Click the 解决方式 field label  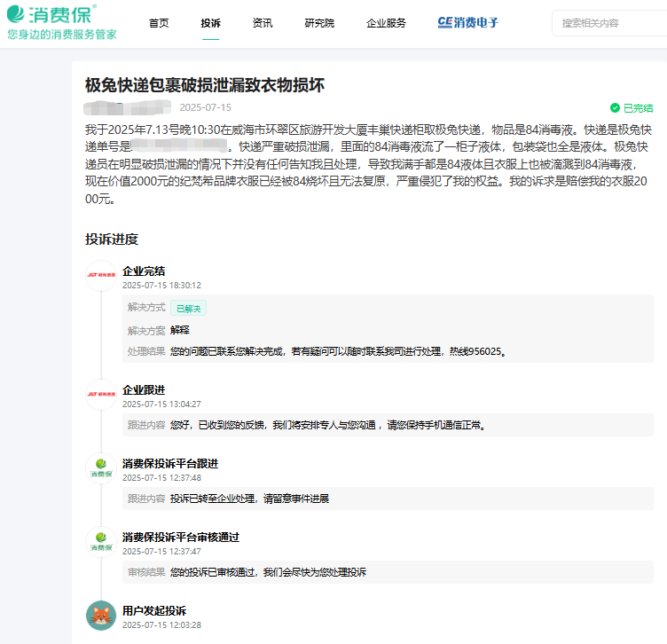(x=146, y=307)
